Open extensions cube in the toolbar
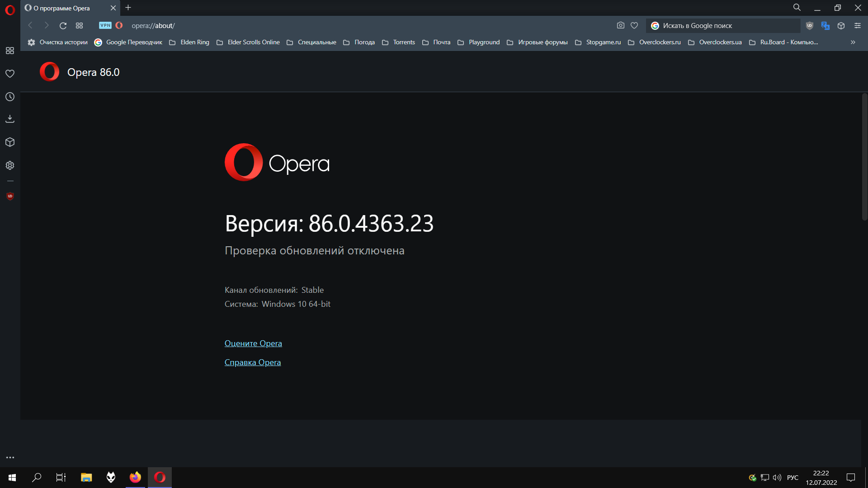This screenshot has height=488, width=868. click(x=841, y=26)
